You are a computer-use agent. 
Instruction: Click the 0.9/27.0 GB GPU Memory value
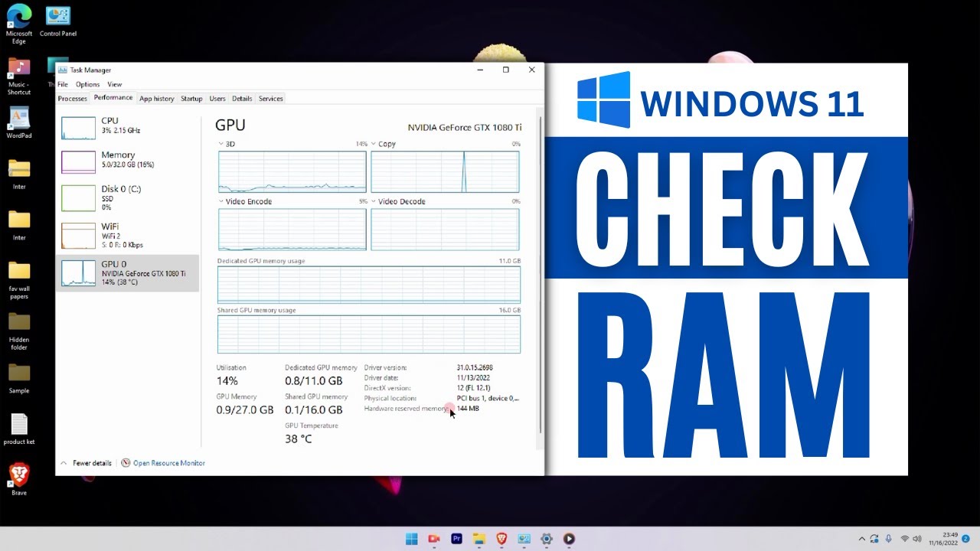[x=245, y=410]
